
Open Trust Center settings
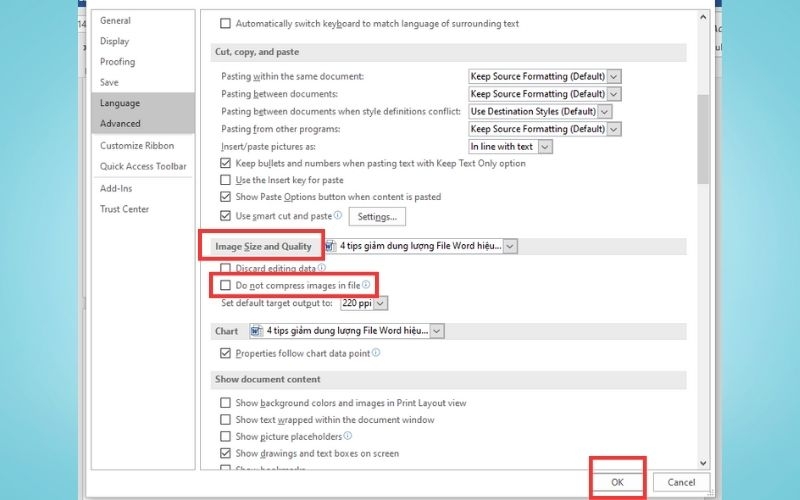(x=124, y=209)
